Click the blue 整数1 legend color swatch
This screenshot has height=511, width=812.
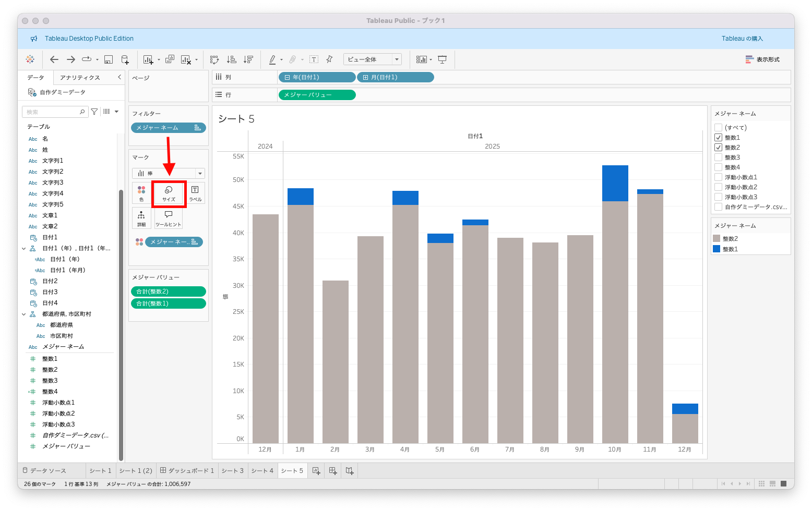[717, 249]
